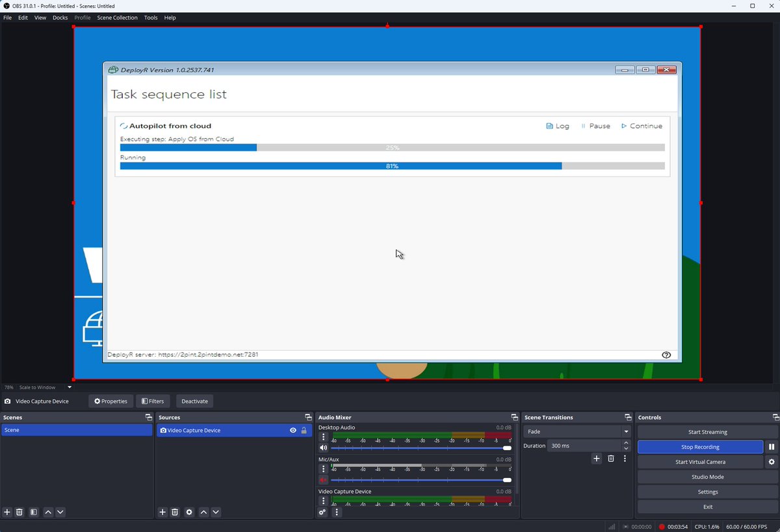Open source properties with the gear icon
Screen dimensions: 780x532
[188, 512]
